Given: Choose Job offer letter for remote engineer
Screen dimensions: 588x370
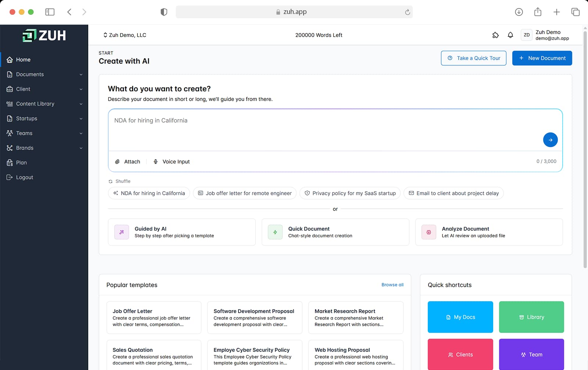Looking at the screenshot, I should [245, 193].
